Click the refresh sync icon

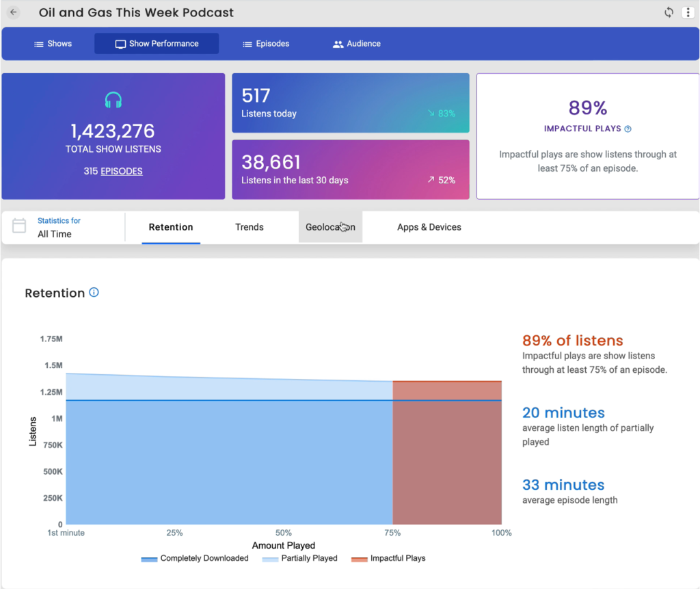pyautogui.click(x=669, y=12)
